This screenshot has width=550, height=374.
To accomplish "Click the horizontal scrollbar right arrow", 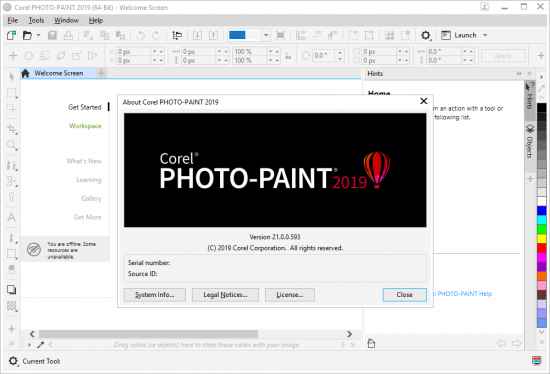I will [x=349, y=334].
